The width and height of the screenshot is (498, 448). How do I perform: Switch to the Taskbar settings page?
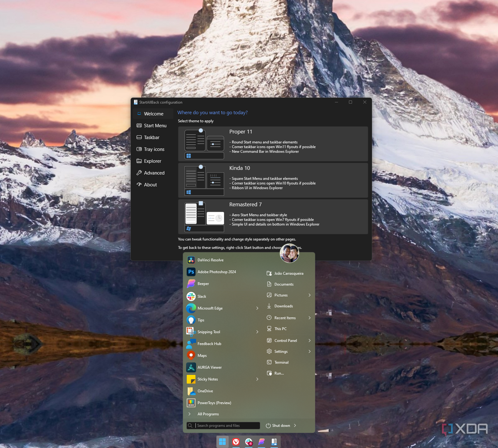point(152,138)
